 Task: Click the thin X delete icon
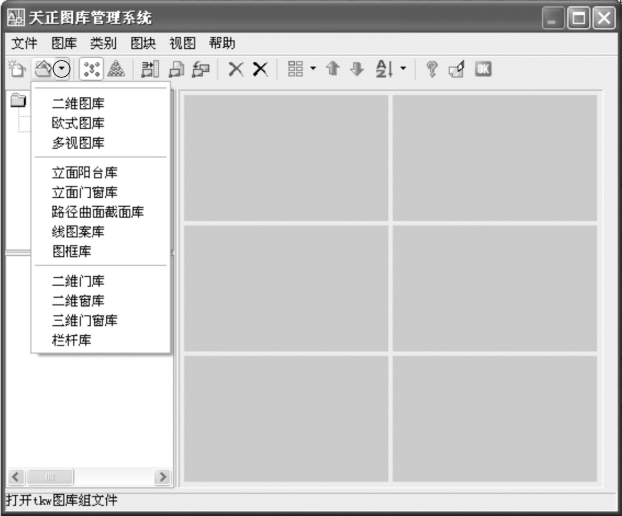[236, 69]
